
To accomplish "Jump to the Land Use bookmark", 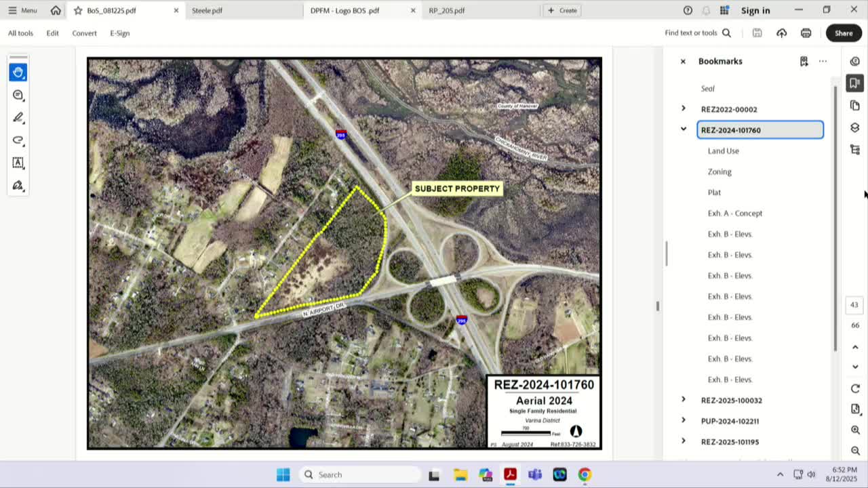I will coord(724,150).
